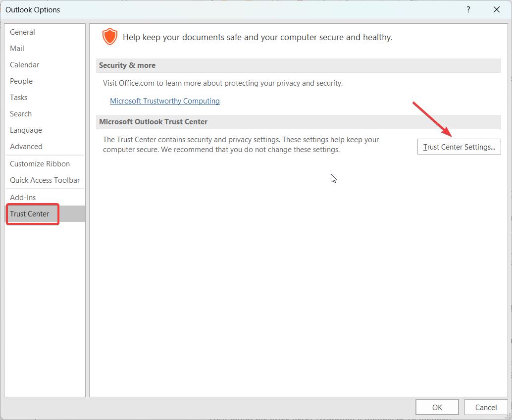Switch to Calendar options

[24, 64]
